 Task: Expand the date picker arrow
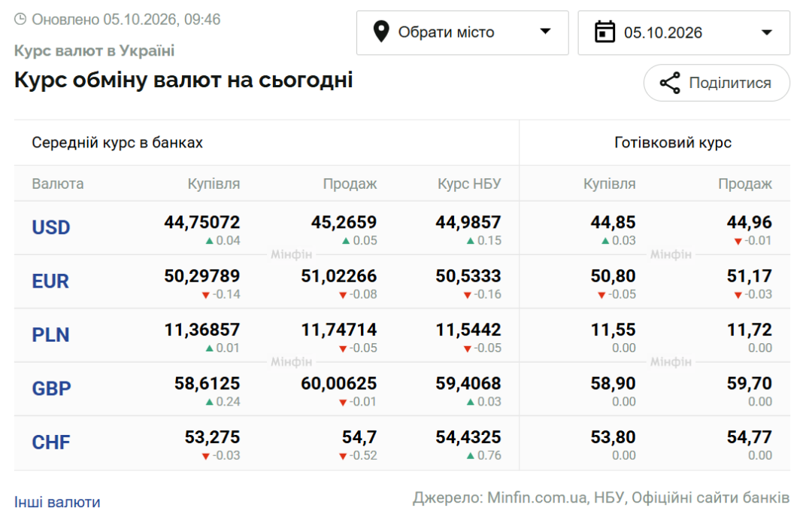tap(767, 32)
